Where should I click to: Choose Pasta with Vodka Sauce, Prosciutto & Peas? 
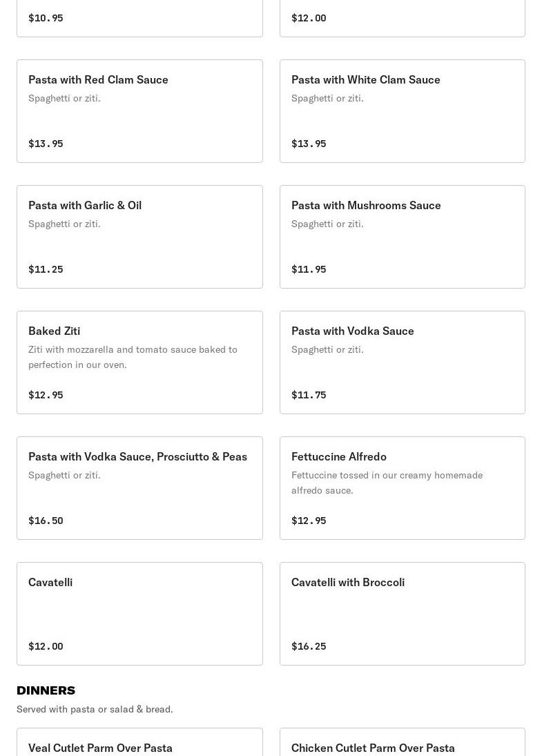(x=139, y=488)
